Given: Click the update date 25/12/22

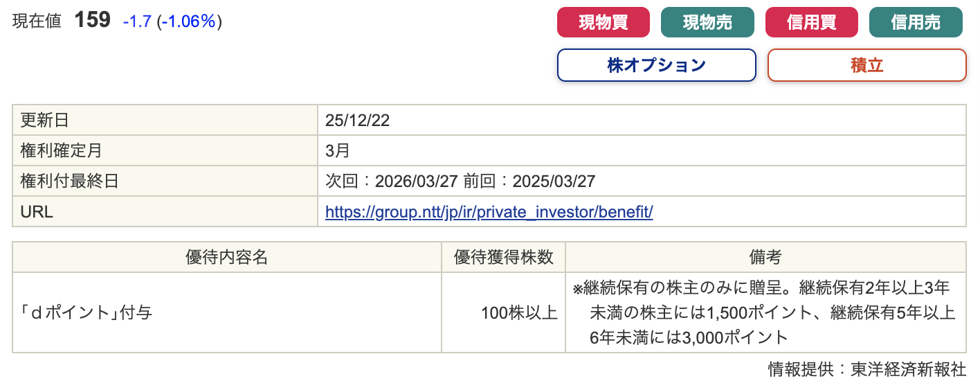Looking at the screenshot, I should click(x=357, y=121).
